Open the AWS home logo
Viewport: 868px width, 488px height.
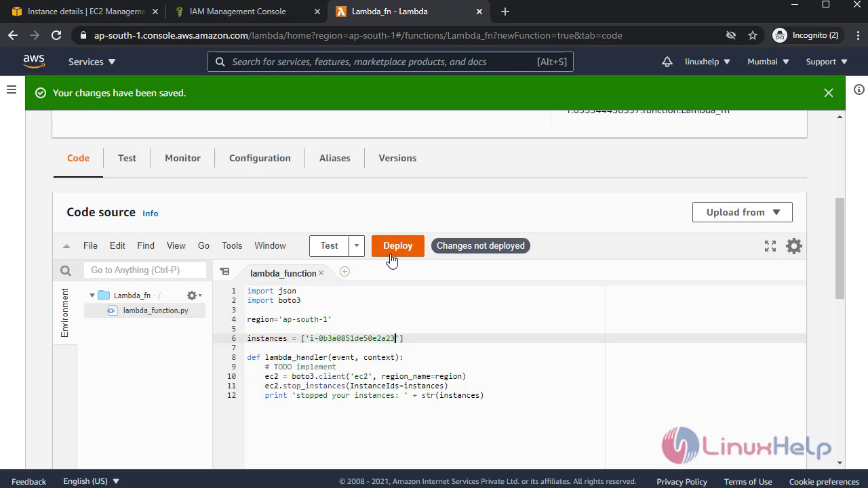34,61
